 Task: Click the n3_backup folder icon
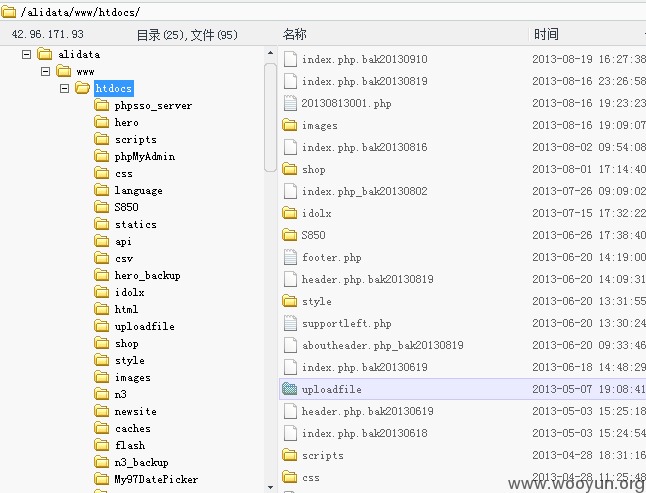101,462
